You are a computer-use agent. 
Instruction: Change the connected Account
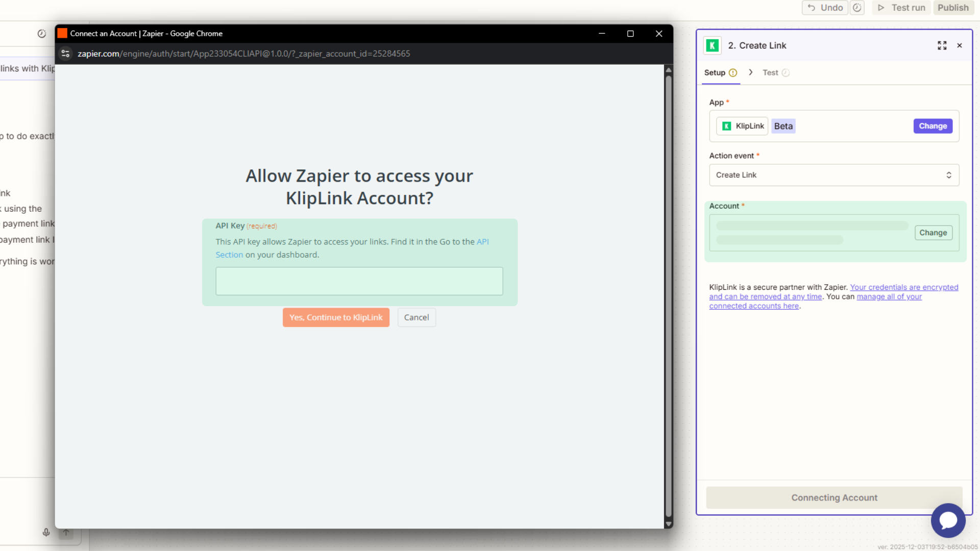click(934, 233)
